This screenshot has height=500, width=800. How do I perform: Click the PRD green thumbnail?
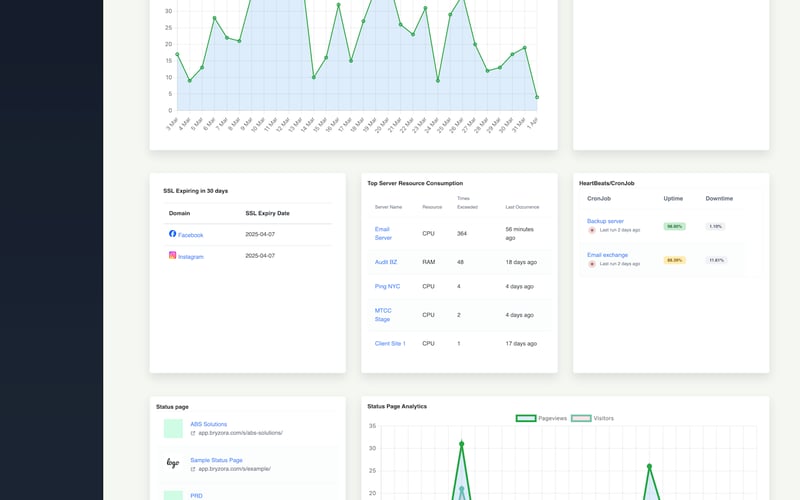coord(173,495)
